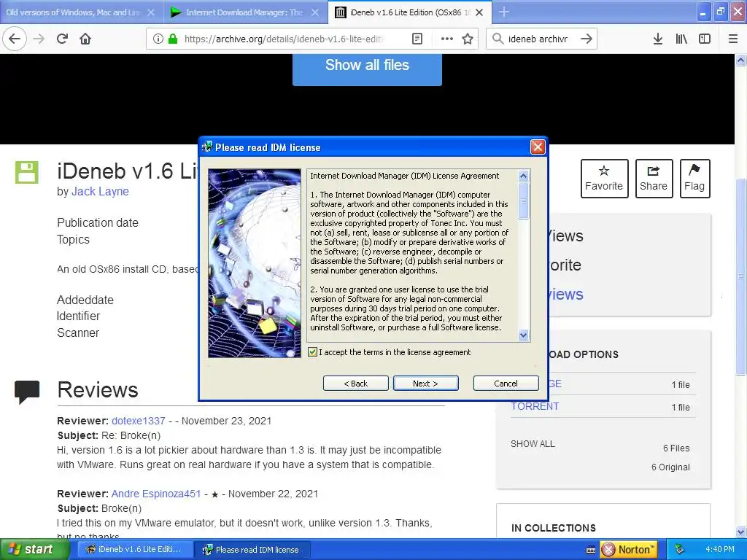Open the on-screen keyboard tray icon

pos(591,550)
